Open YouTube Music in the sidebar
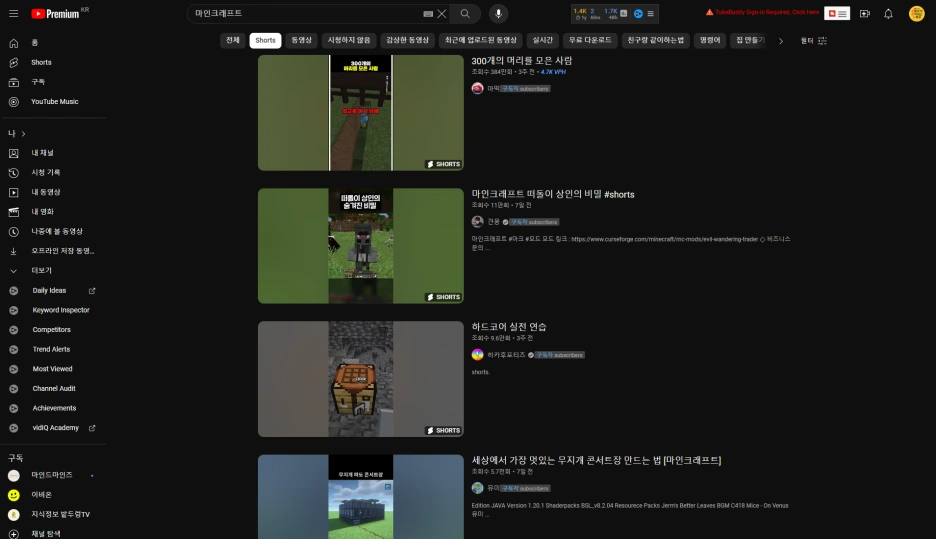Screen dimensions: 936x539 pyautogui.click(x=54, y=101)
